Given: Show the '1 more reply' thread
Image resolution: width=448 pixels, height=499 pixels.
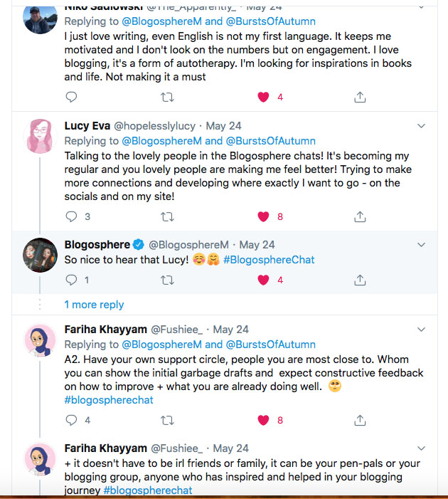Looking at the screenshot, I should click(x=94, y=305).
